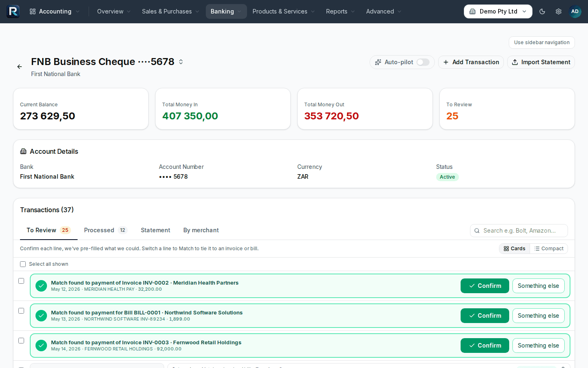The width and height of the screenshot is (588, 368).
Task: Focus the transaction search field
Action: coord(519,231)
